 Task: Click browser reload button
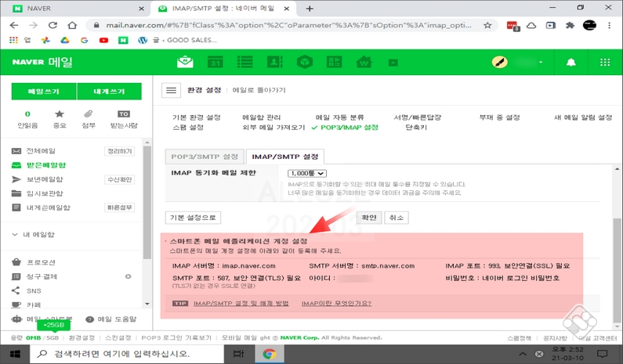(53, 25)
